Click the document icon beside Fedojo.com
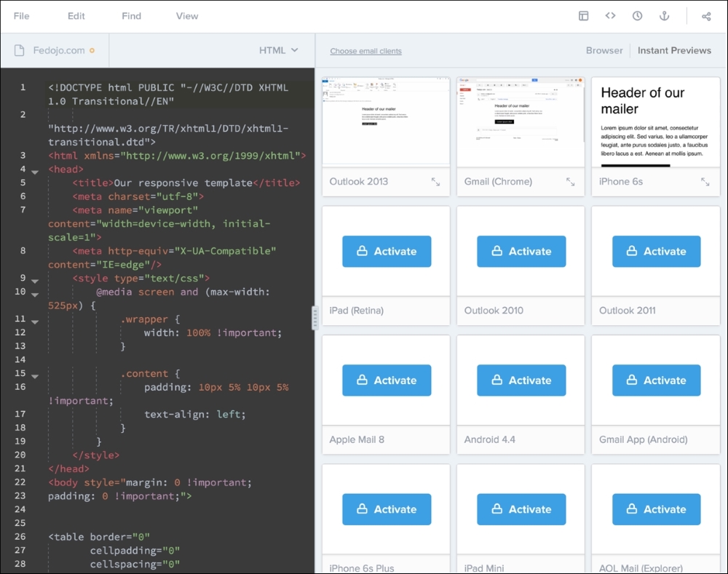The width and height of the screenshot is (728, 574). point(19,50)
